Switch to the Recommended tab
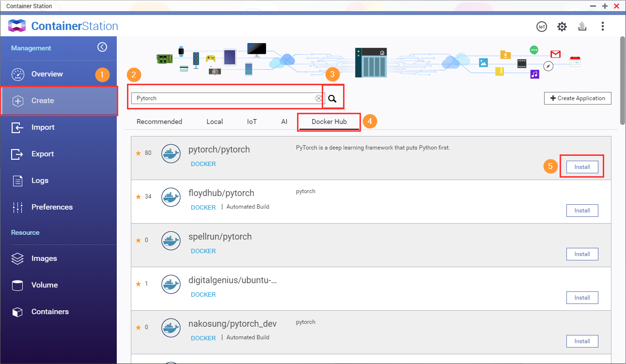This screenshot has width=626, height=364. pos(159,121)
